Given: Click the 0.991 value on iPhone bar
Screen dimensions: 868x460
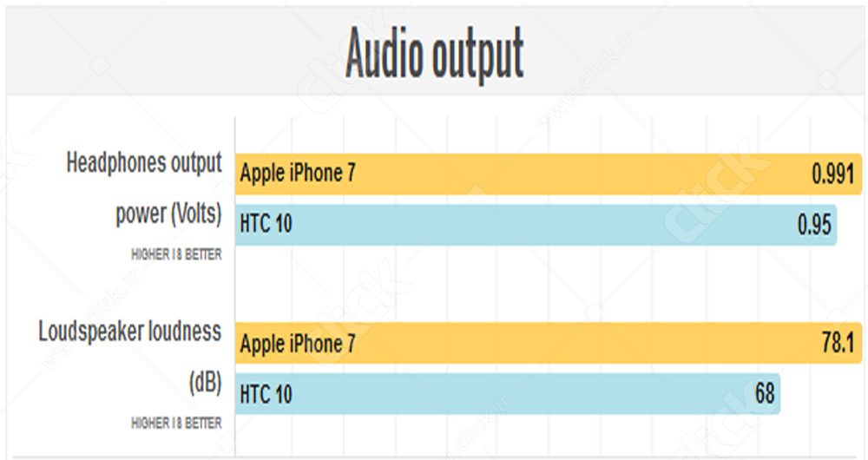Looking at the screenshot, I should point(833,174).
